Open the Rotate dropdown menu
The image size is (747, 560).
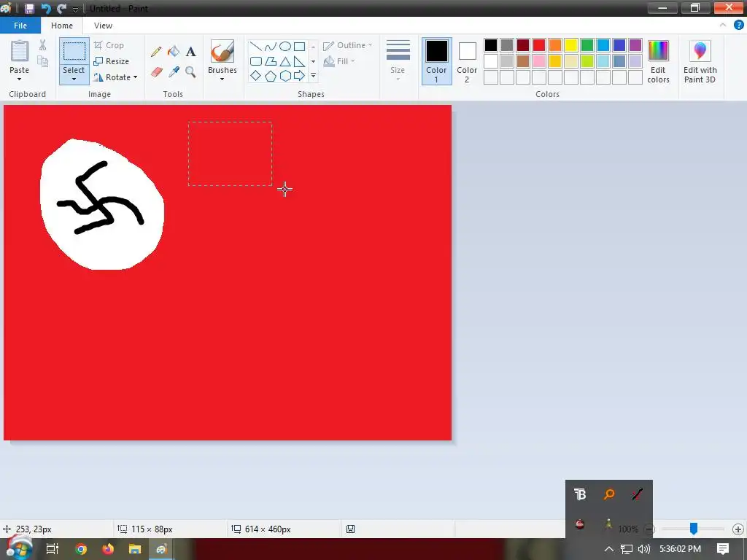(x=135, y=77)
